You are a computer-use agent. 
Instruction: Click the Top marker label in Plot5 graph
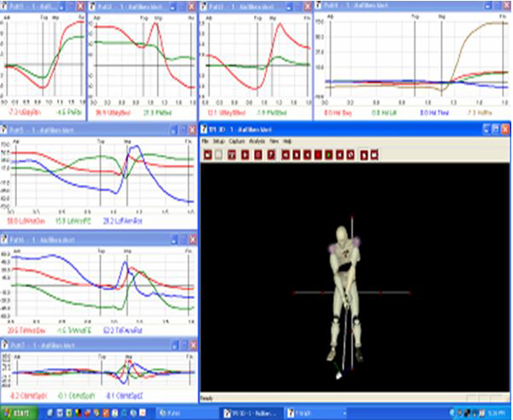pyautogui.click(x=101, y=141)
